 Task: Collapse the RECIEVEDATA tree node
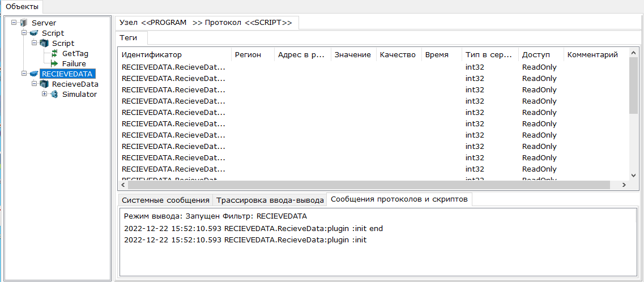point(24,74)
